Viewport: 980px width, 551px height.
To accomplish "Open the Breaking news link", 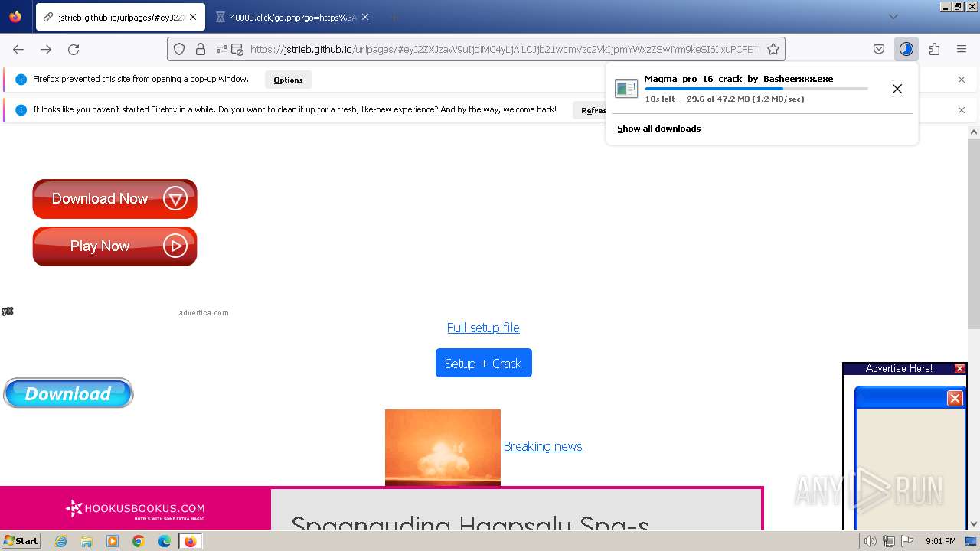I will 543,446.
